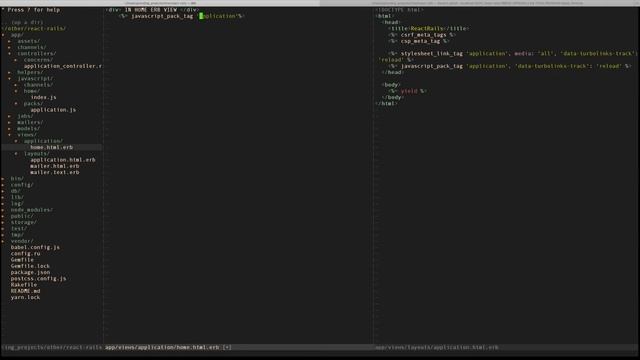
Task: Select the tmp/ folder
Action: click(x=17, y=235)
